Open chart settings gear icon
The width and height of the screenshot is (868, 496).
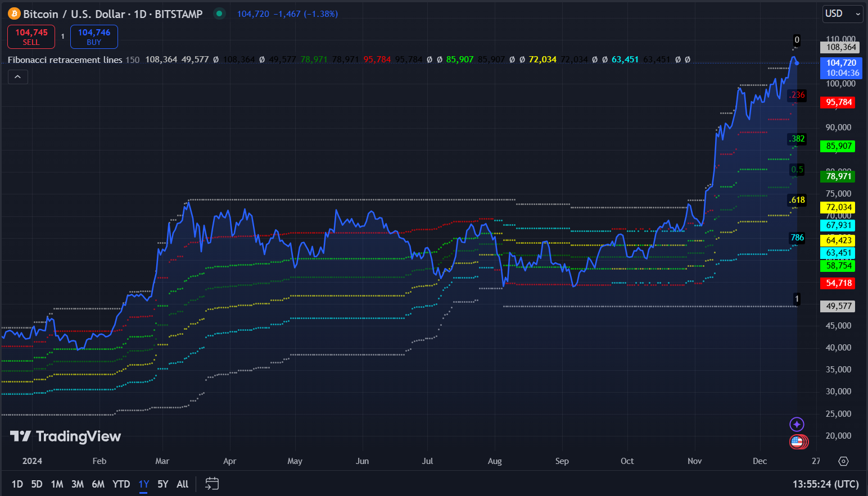click(x=843, y=461)
